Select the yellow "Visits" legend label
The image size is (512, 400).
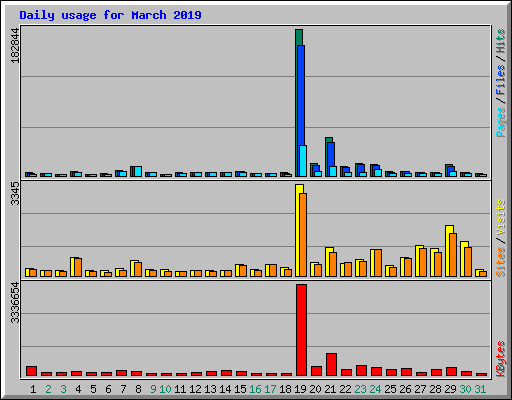[x=500, y=217]
